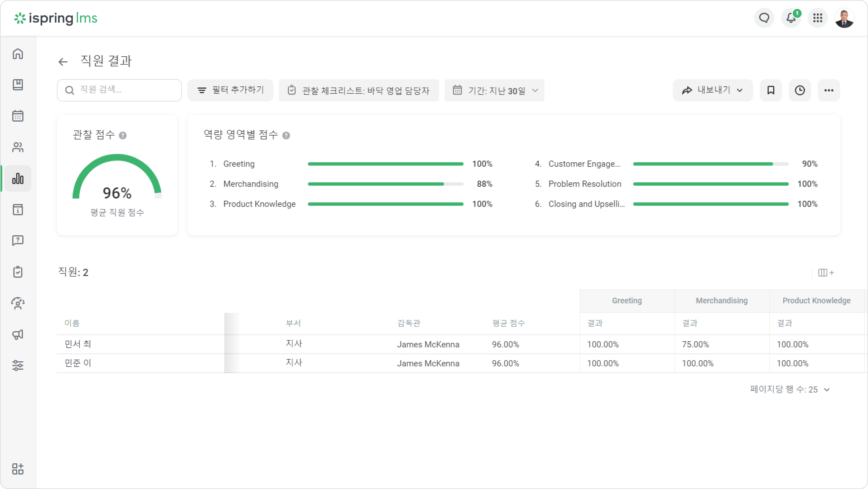The height and width of the screenshot is (489, 868).
Task: Click the 직원 검색 search field
Action: pos(119,90)
